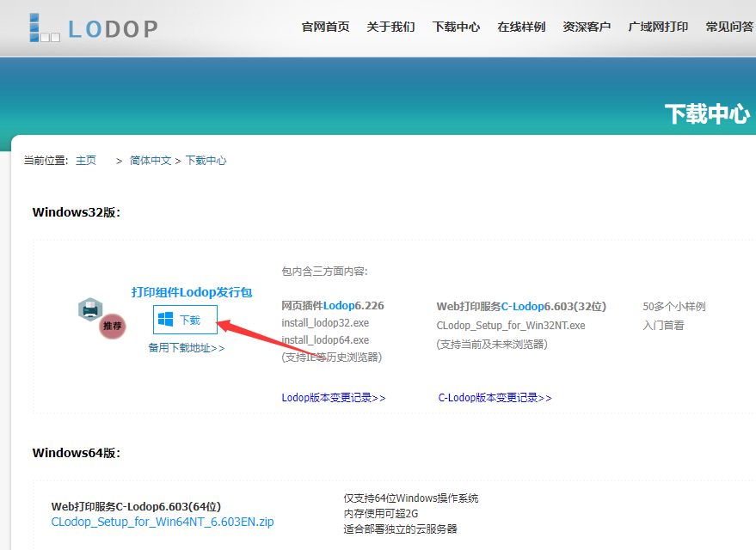Click the Web打印服务C-Lodop6.603(64位) heading

[136, 507]
